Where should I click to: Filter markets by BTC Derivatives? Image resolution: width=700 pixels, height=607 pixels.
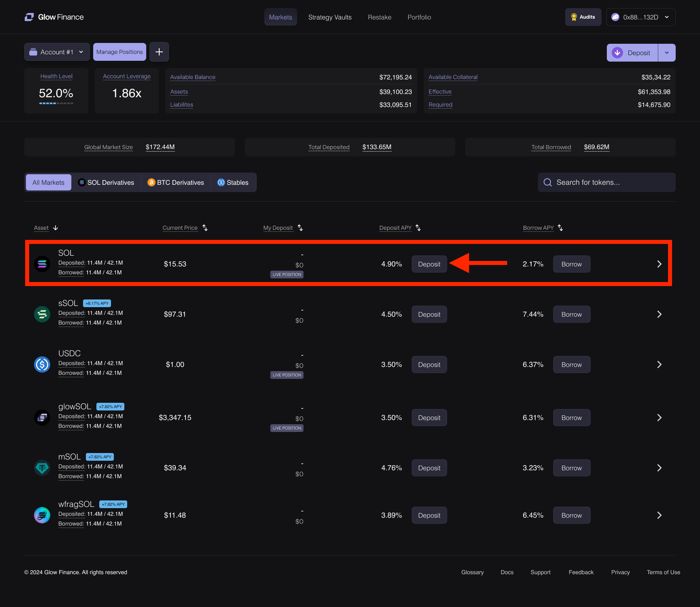176,182
